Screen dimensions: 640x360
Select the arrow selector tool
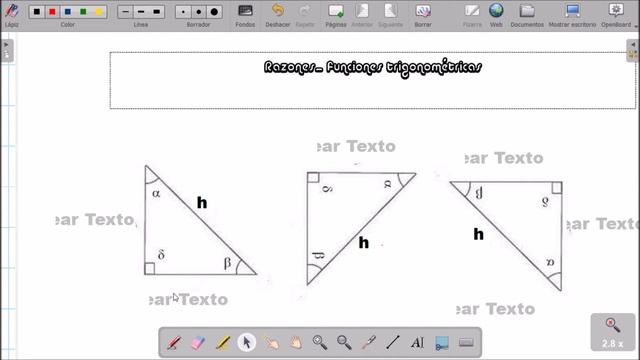[247, 342]
